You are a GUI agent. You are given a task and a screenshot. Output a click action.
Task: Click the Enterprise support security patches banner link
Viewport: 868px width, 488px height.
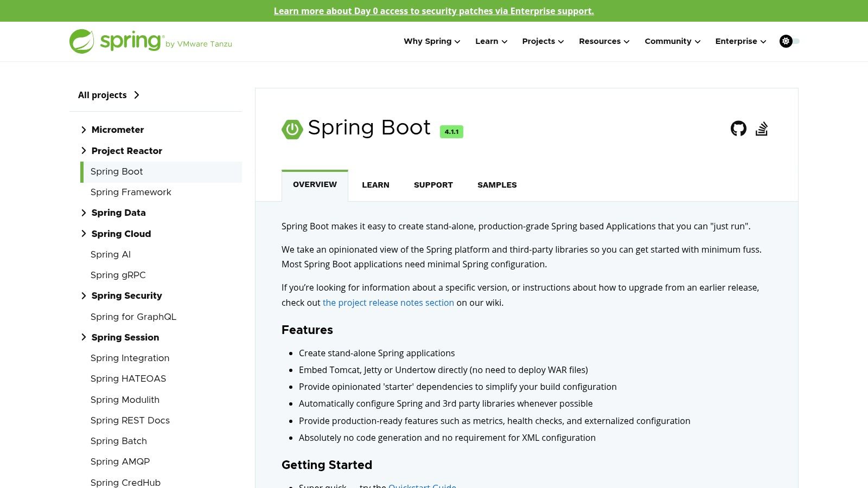434,11
